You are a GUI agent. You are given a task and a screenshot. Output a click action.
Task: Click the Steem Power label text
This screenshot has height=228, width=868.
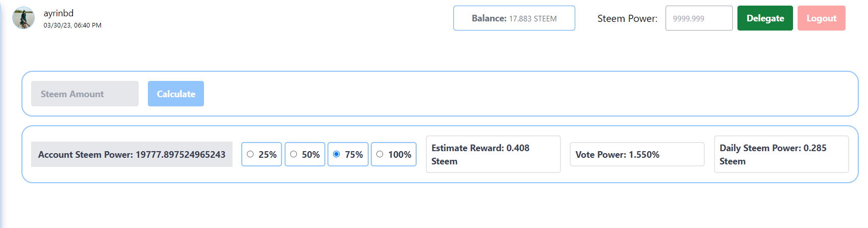tap(627, 18)
